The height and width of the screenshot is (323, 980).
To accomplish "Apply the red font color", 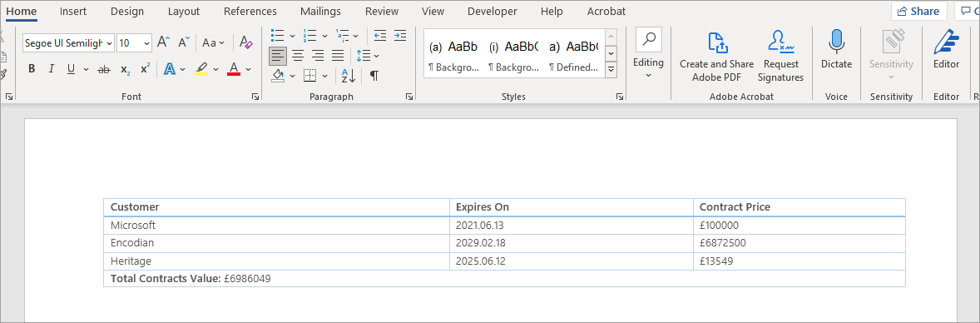I will click(234, 69).
